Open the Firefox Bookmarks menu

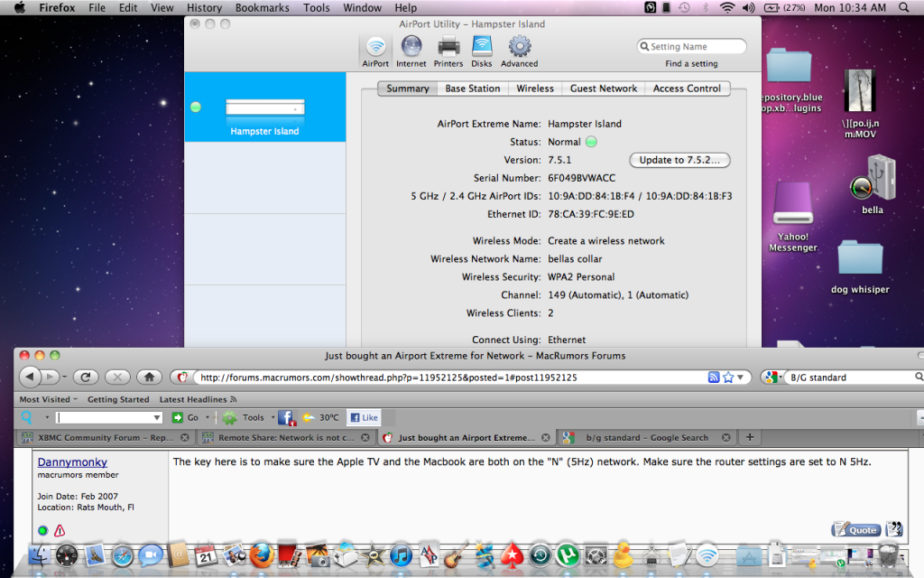263,7
